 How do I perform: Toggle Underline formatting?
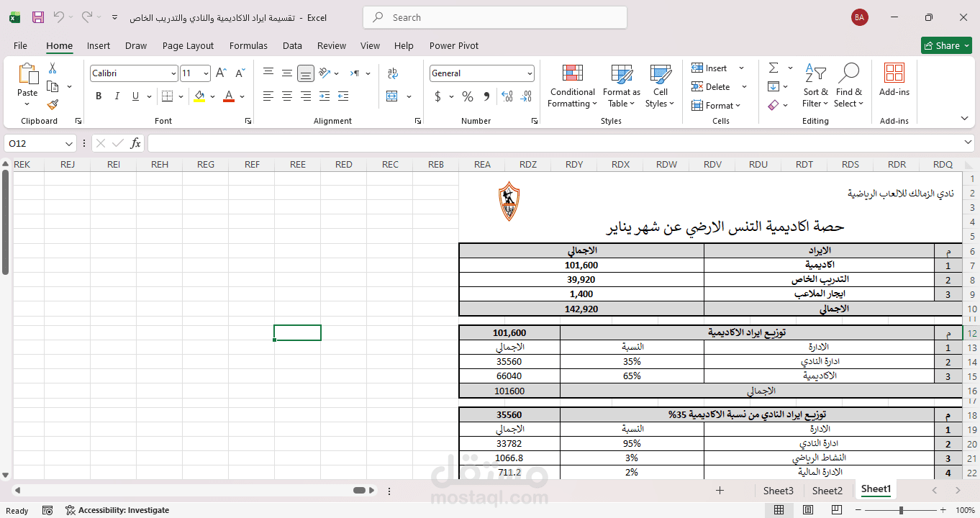(136, 96)
